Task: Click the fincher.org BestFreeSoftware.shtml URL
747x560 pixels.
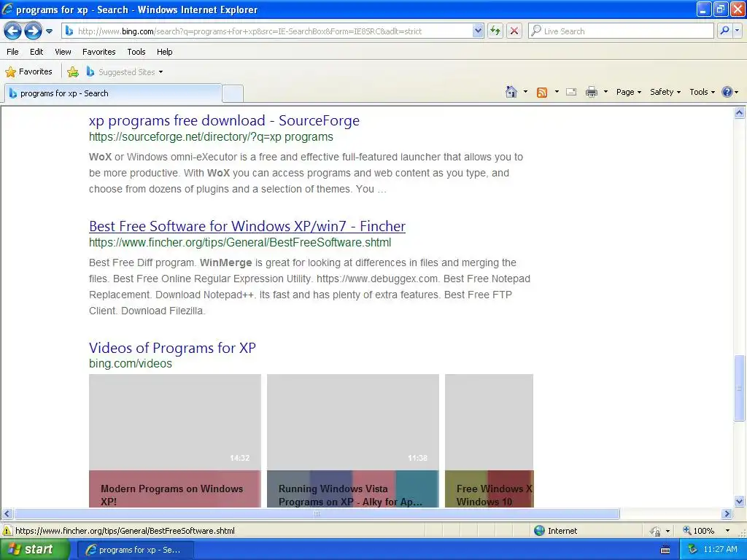Action: click(x=240, y=242)
